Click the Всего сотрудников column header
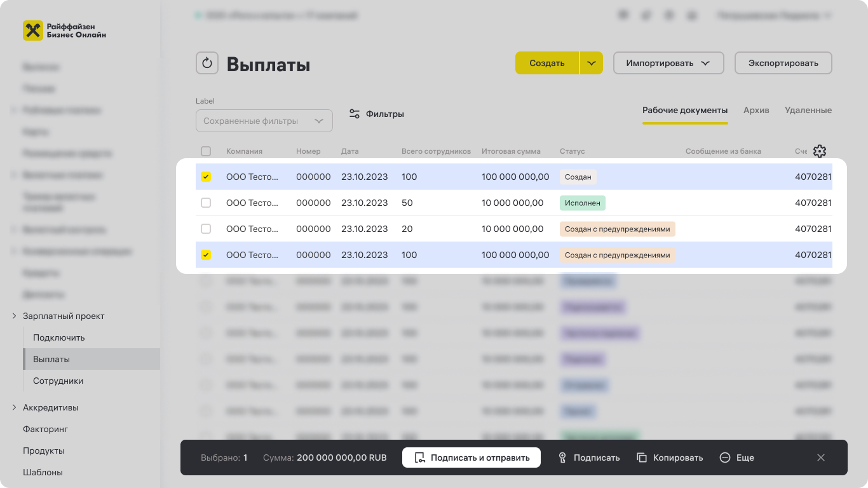Screen dimensions: 868x488 pos(437,151)
